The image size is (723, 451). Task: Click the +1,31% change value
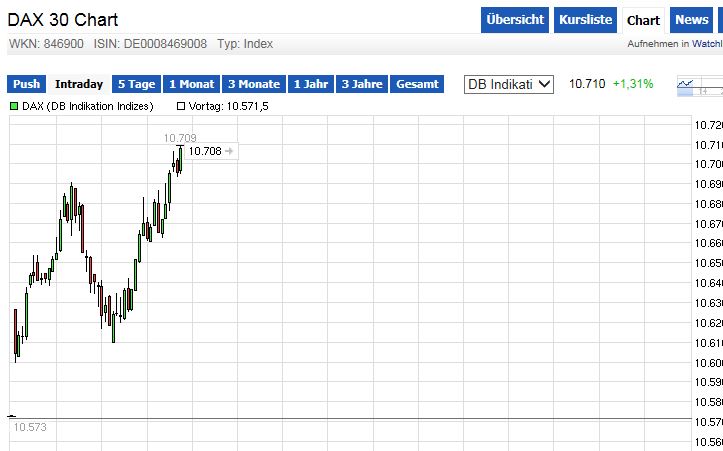tap(633, 84)
